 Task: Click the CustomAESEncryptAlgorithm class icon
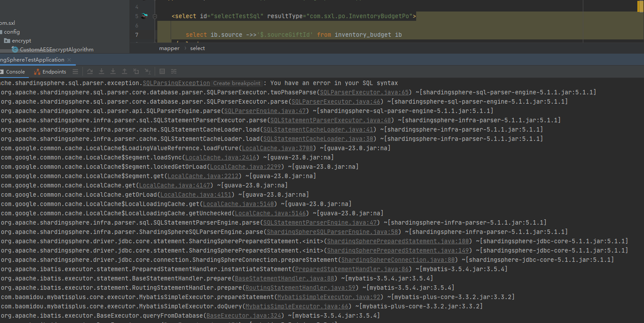[14, 49]
